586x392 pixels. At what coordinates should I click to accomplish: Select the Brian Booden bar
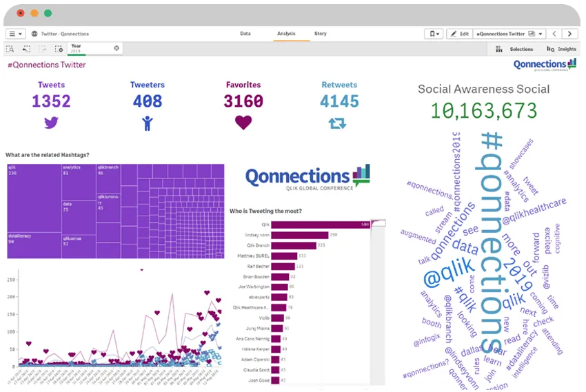[280, 277]
